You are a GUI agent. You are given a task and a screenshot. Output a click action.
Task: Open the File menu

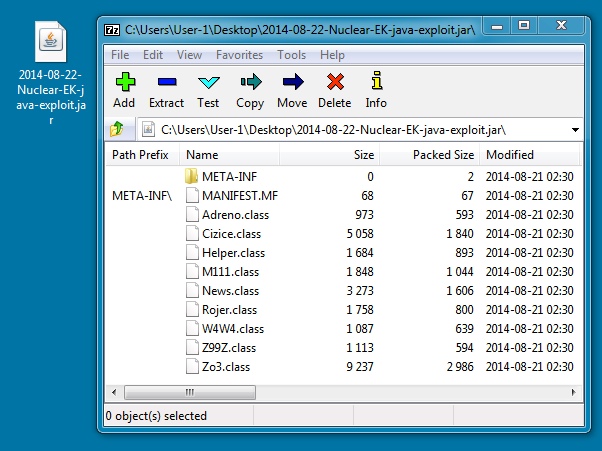tap(120, 55)
